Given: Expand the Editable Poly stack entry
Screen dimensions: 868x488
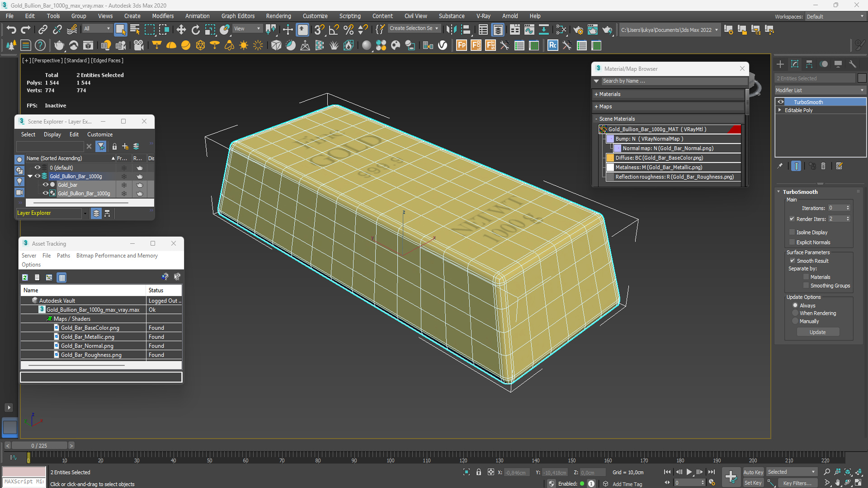Looking at the screenshot, I should tap(780, 110).
